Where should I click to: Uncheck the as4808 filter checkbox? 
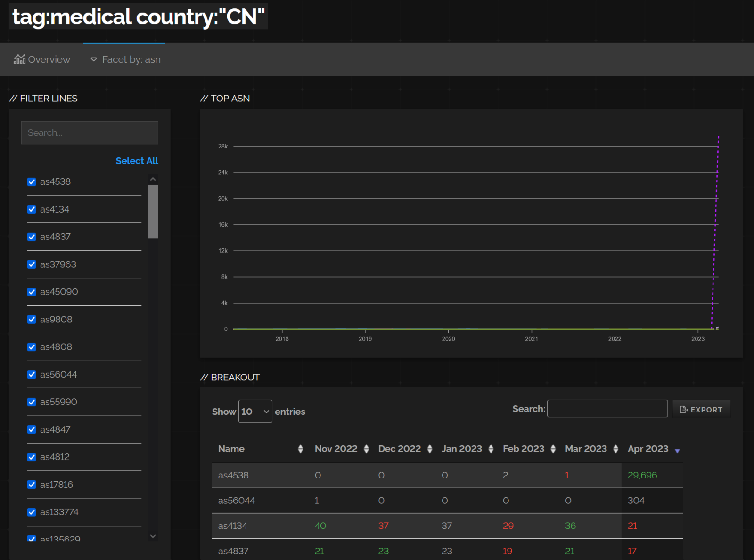point(32,347)
